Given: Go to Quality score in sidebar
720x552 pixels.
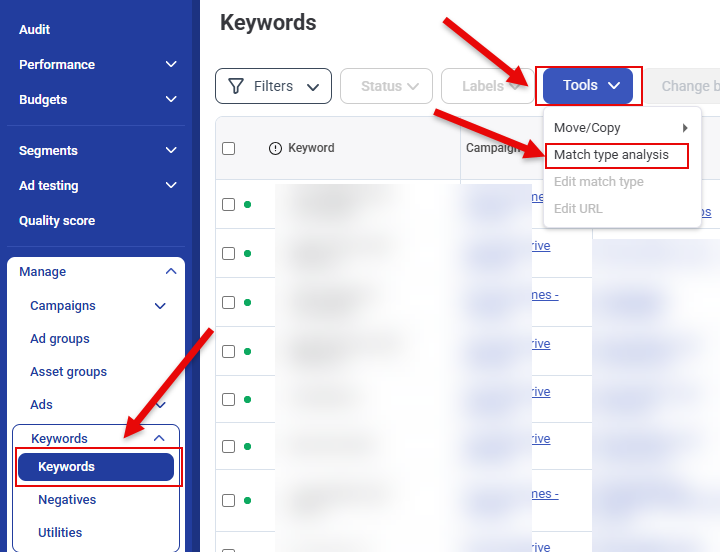Looking at the screenshot, I should (57, 221).
